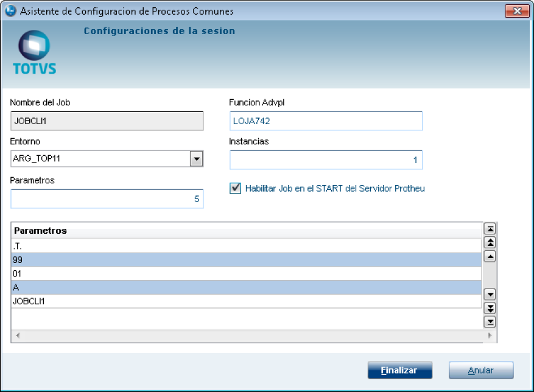Close the Asistente de Configuracion window

[517, 11]
